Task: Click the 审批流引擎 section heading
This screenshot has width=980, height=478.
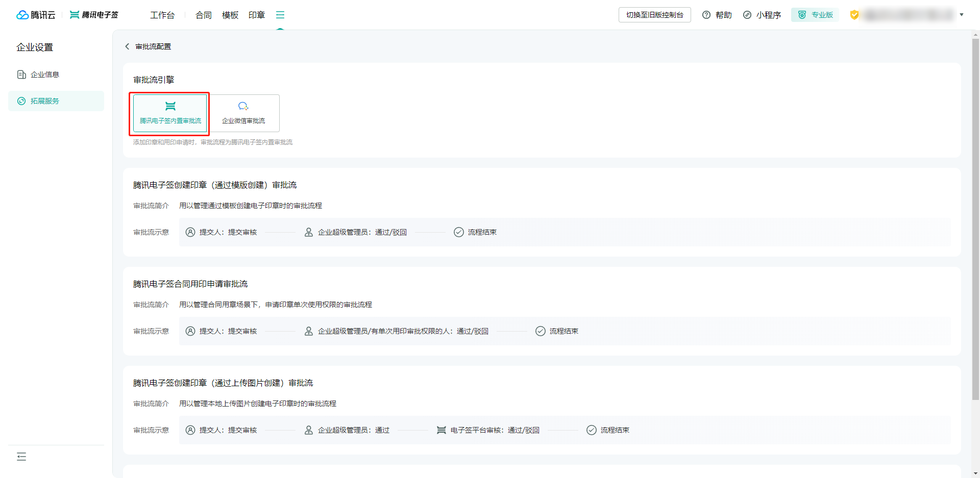Action: (x=154, y=80)
